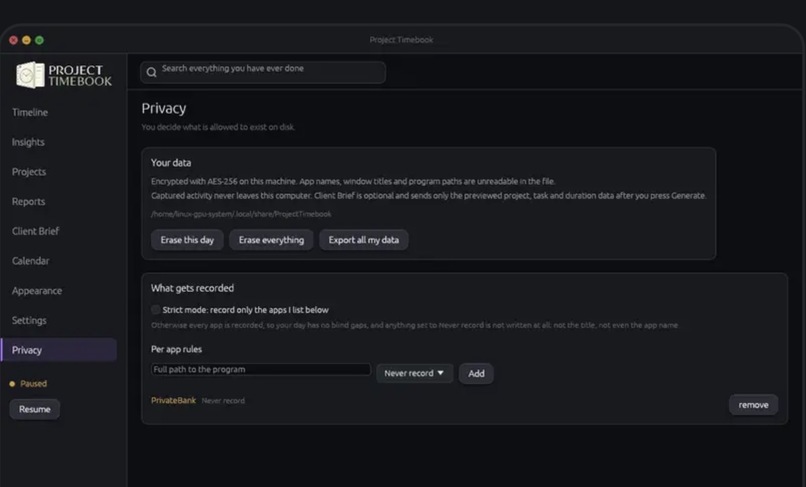
Task: Open the Appearance page
Action: click(x=37, y=291)
